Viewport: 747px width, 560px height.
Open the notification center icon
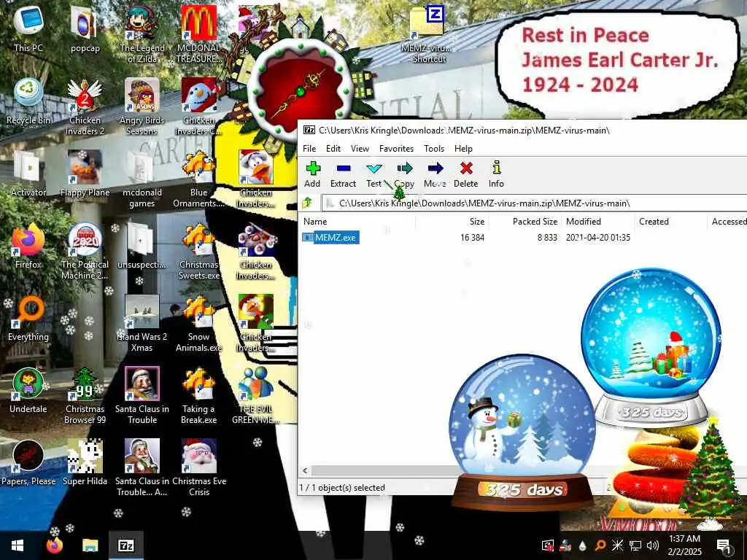tap(723, 545)
